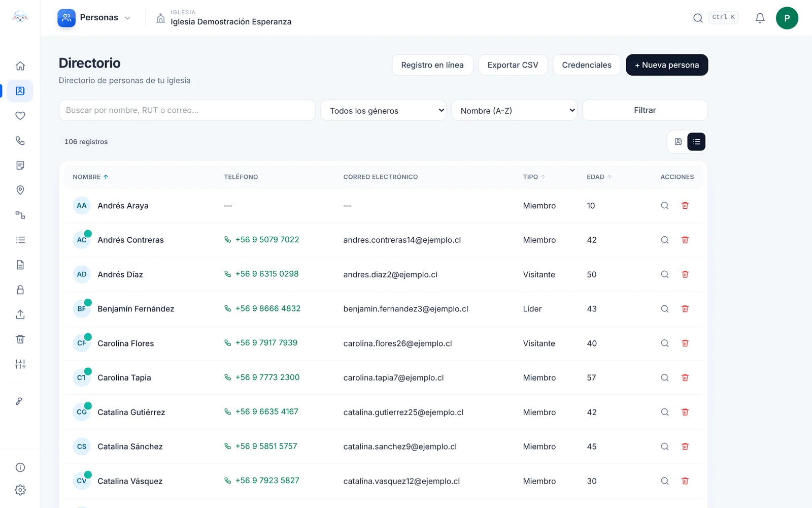View details for Andrés Araya
This screenshot has width=812, height=508.
tap(665, 206)
